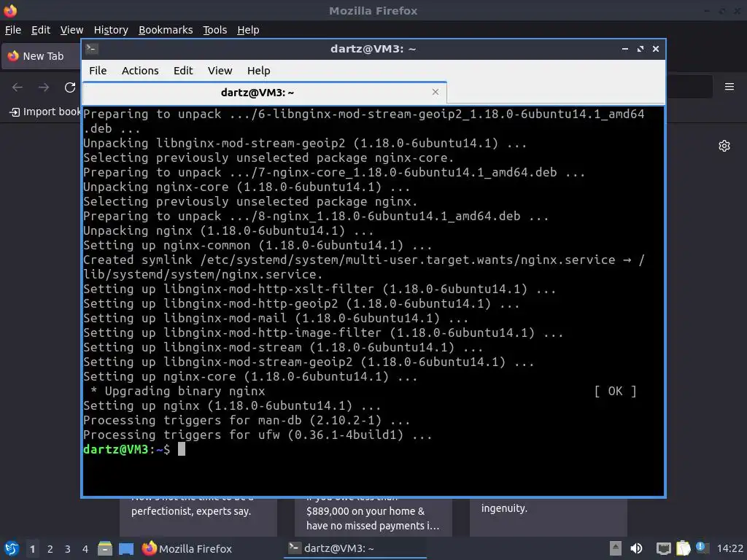Viewport: 747px width, 560px height.
Task: Switch to workspace 1 in the pager
Action: tap(32, 549)
